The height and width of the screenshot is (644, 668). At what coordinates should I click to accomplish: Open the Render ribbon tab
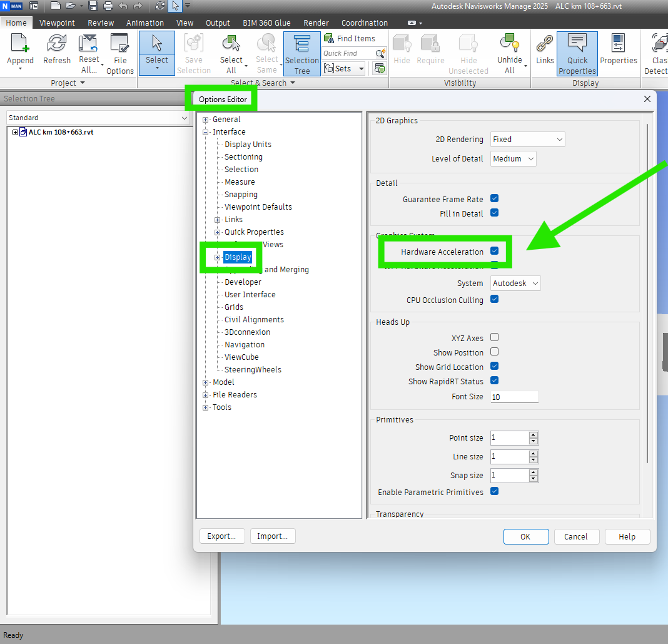point(316,23)
